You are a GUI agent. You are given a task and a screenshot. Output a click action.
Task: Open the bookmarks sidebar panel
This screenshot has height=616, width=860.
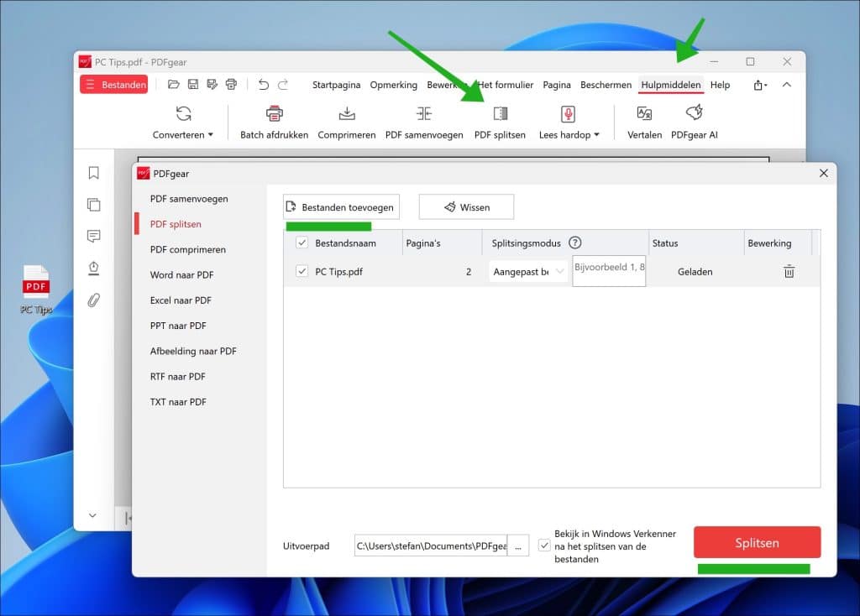point(94,173)
